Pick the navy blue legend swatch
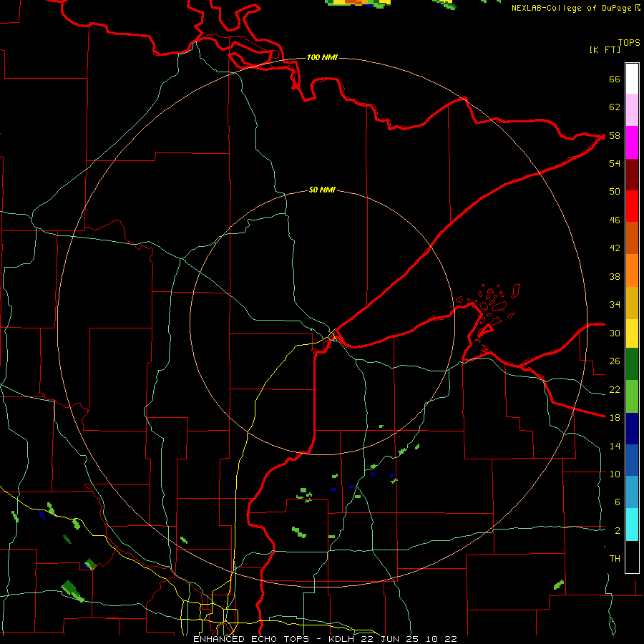 click(x=632, y=429)
